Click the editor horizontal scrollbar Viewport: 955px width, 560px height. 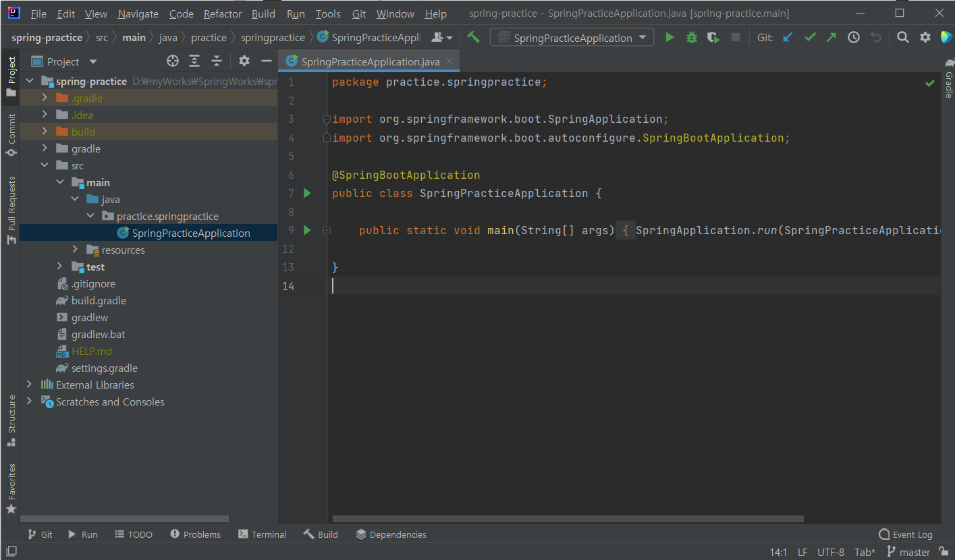point(568,519)
